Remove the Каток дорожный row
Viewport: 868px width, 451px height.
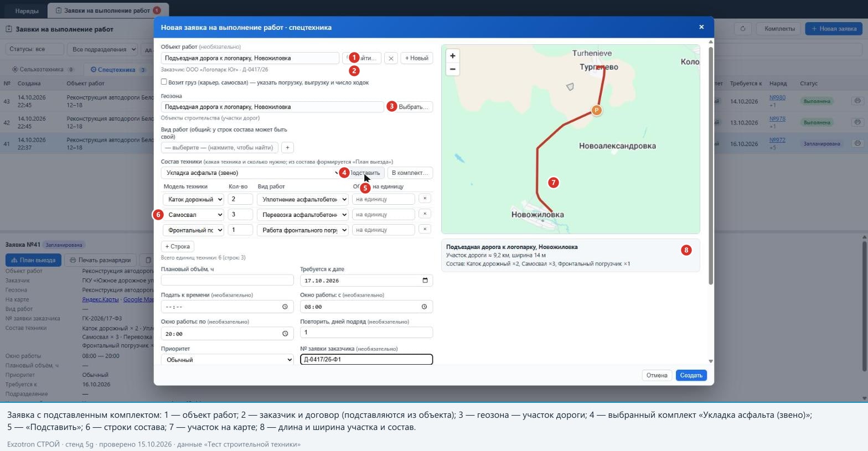click(x=425, y=199)
